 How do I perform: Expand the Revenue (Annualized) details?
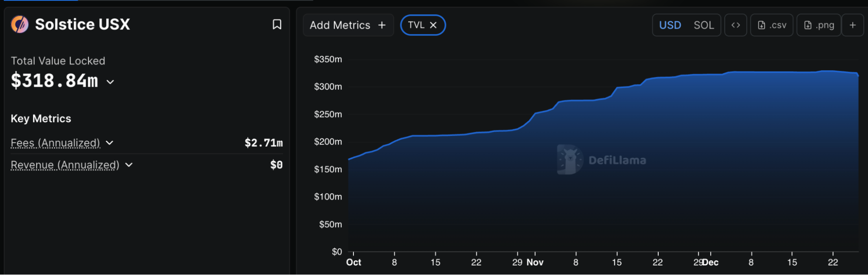coord(129,165)
